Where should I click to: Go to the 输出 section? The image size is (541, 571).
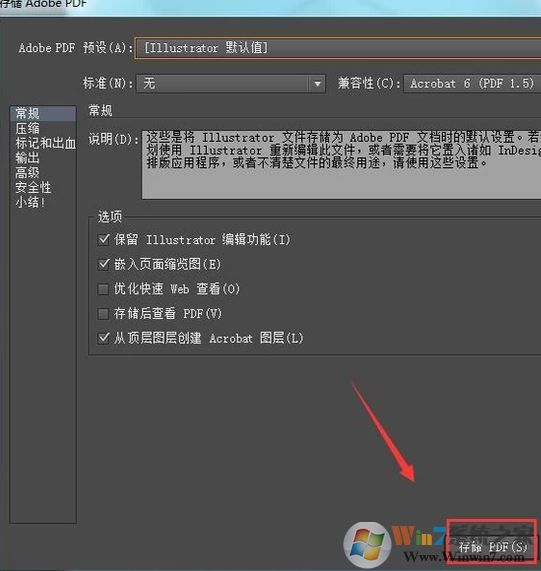click(x=43, y=158)
